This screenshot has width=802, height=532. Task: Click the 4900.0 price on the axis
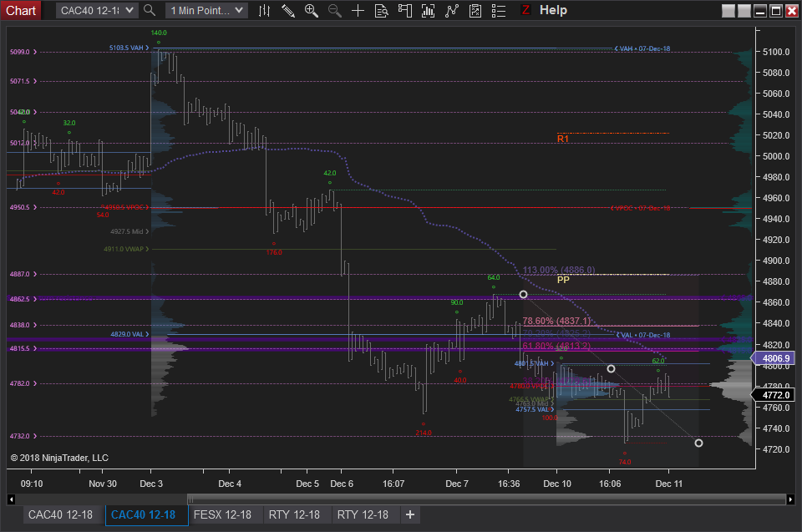[x=776, y=261]
